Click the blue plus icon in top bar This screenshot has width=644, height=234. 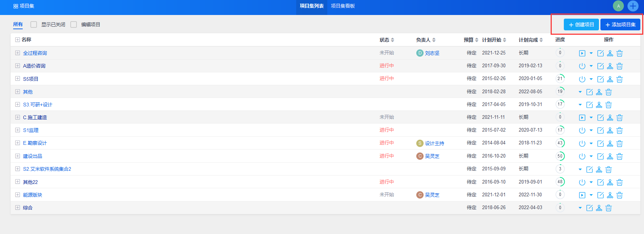point(633,6)
